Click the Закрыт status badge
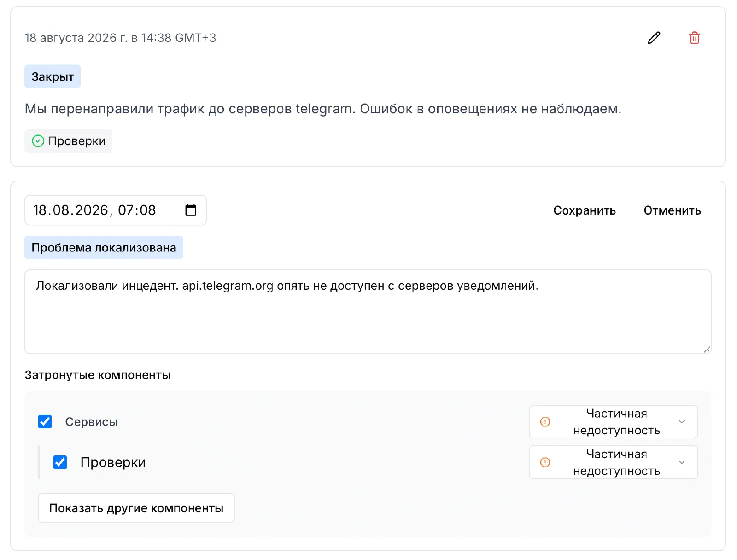 (x=53, y=76)
